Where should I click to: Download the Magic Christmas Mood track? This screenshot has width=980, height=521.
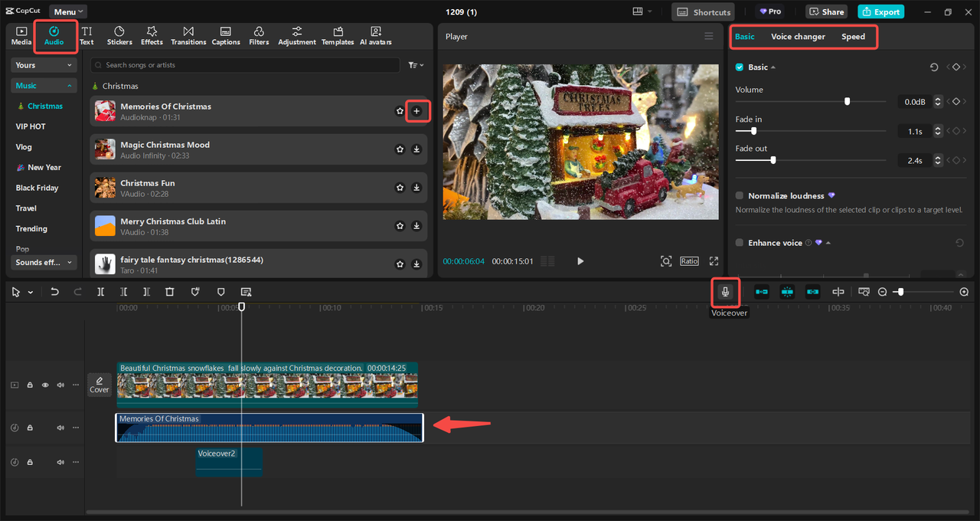pyautogui.click(x=416, y=149)
